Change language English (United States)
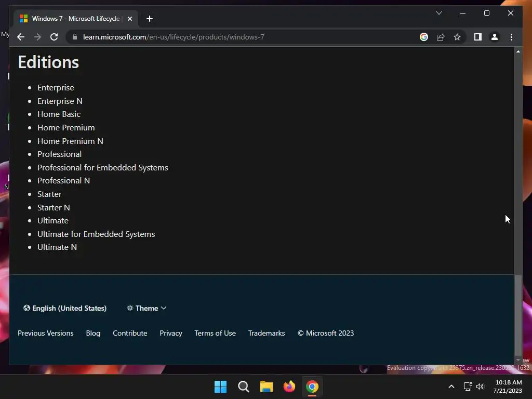 pyautogui.click(x=65, y=308)
